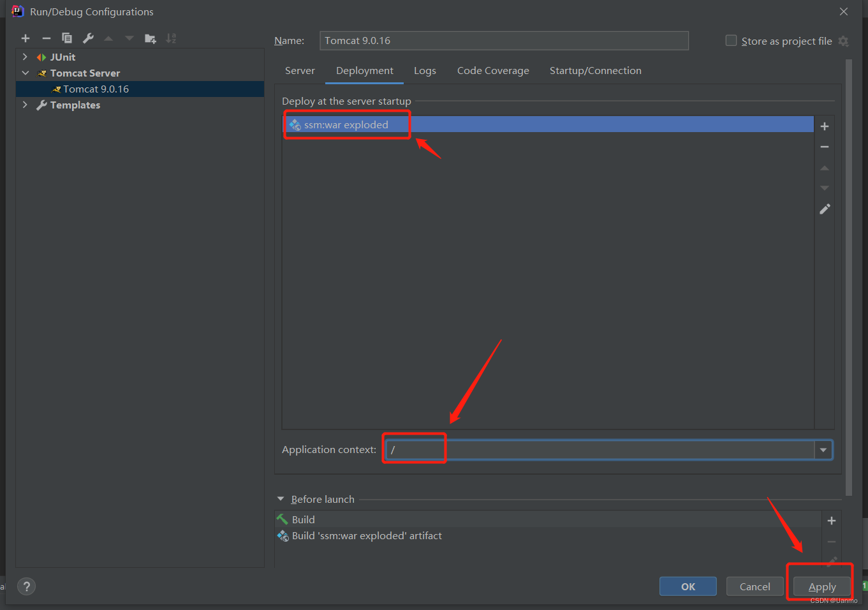Sort configurations alphabetically
The image size is (868, 610).
171,38
